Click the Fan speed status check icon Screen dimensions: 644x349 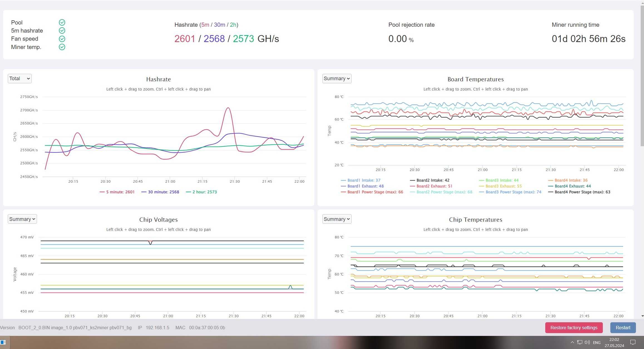[62, 39]
